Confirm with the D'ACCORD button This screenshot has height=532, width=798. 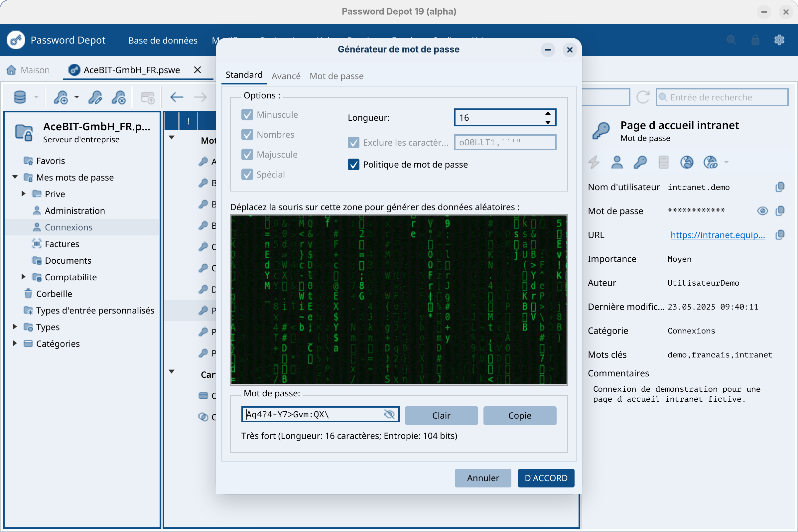pyautogui.click(x=546, y=478)
